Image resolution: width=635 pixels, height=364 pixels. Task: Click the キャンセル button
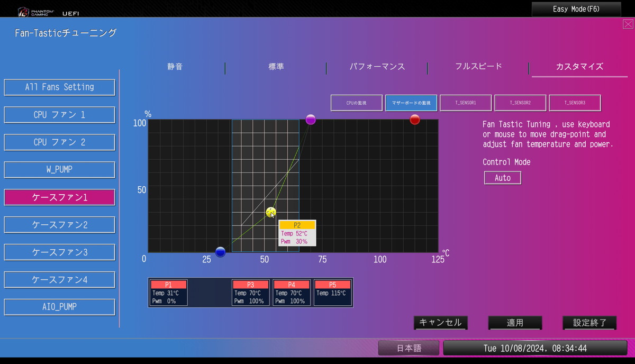(440, 323)
